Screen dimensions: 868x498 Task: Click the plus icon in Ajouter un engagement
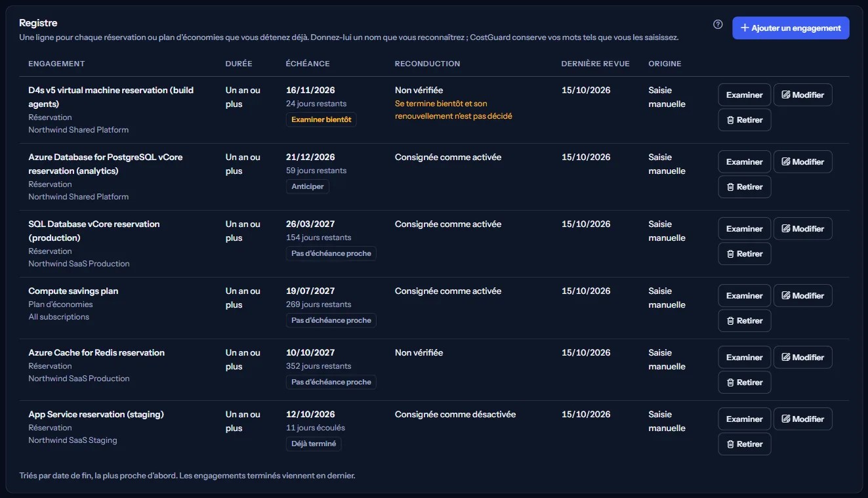tap(745, 28)
